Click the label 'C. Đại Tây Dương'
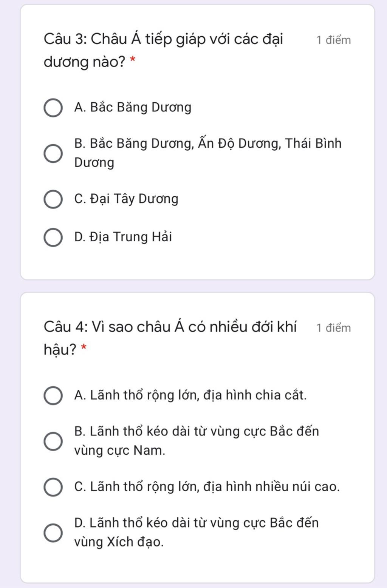The image size is (387, 588). tap(126, 199)
